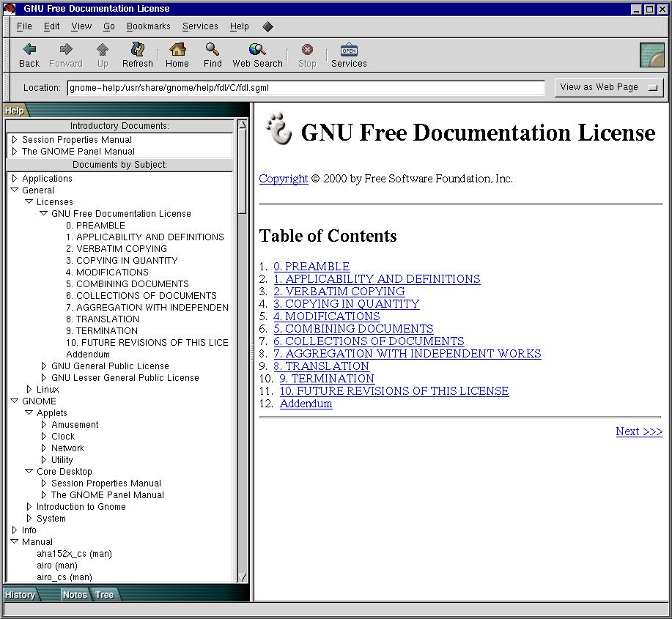The width and height of the screenshot is (672, 619).
Task: Click the GNOME foot throbber icon
Action: 651,55
